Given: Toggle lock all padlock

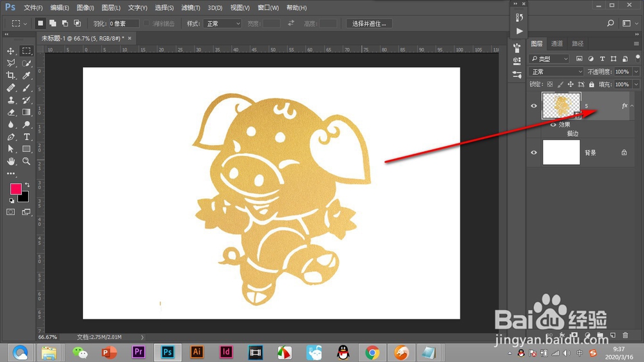Looking at the screenshot, I should tap(591, 84).
